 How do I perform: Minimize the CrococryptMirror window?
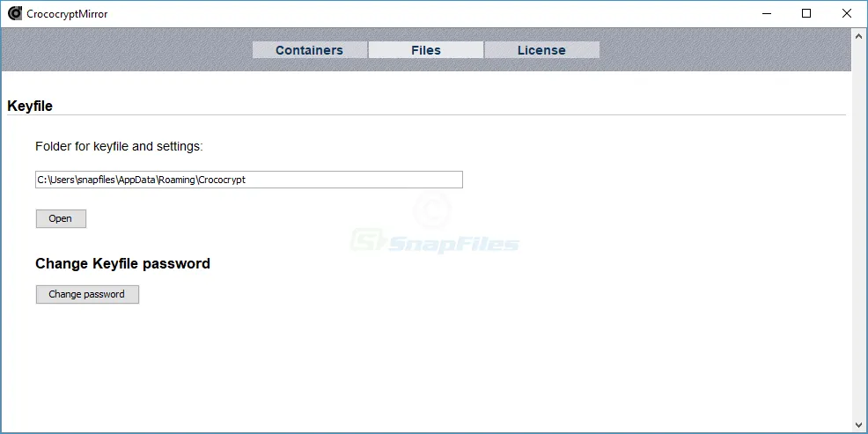767,14
